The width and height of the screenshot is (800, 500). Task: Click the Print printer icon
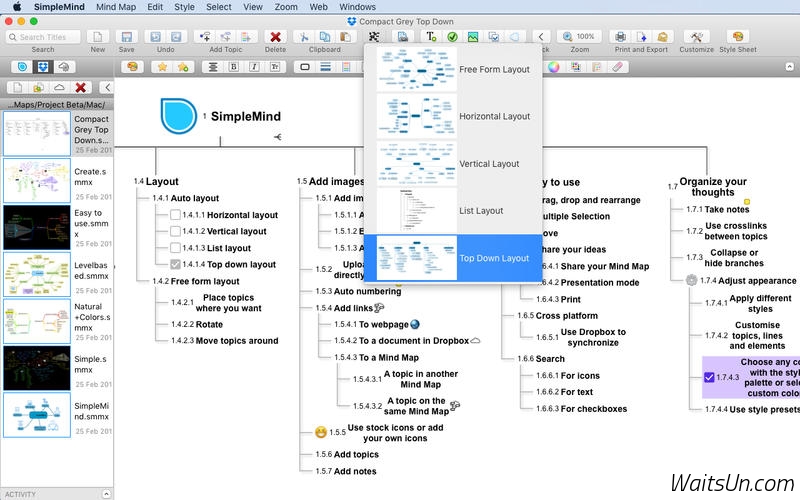pos(620,37)
